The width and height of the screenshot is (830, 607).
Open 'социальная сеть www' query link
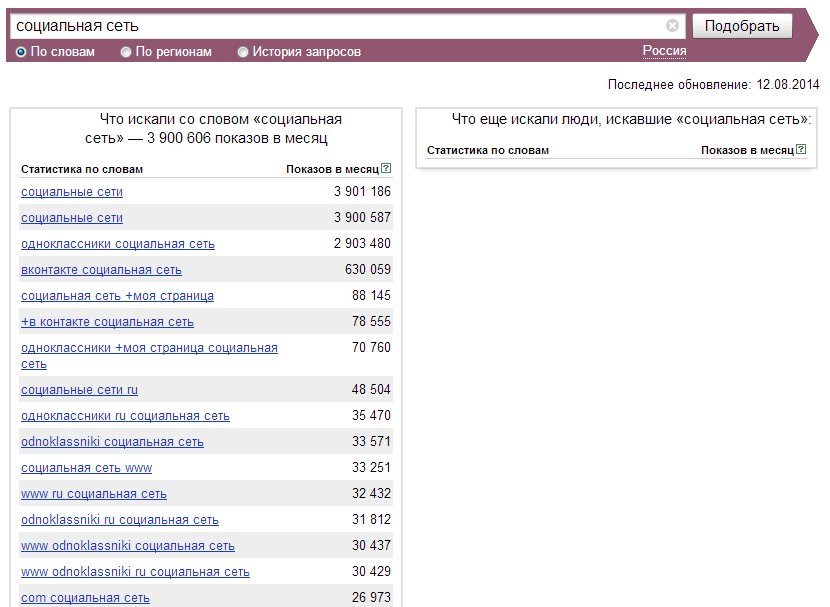coord(86,468)
